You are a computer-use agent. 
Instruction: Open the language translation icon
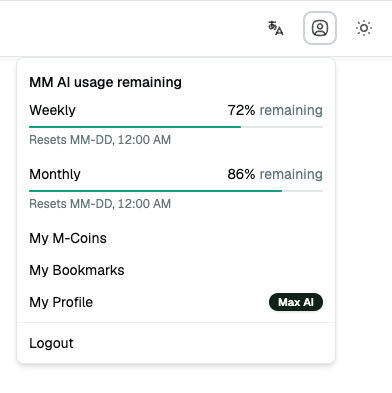point(276,28)
